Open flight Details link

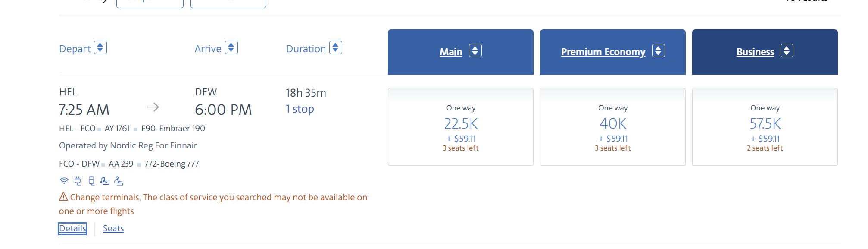72,228
